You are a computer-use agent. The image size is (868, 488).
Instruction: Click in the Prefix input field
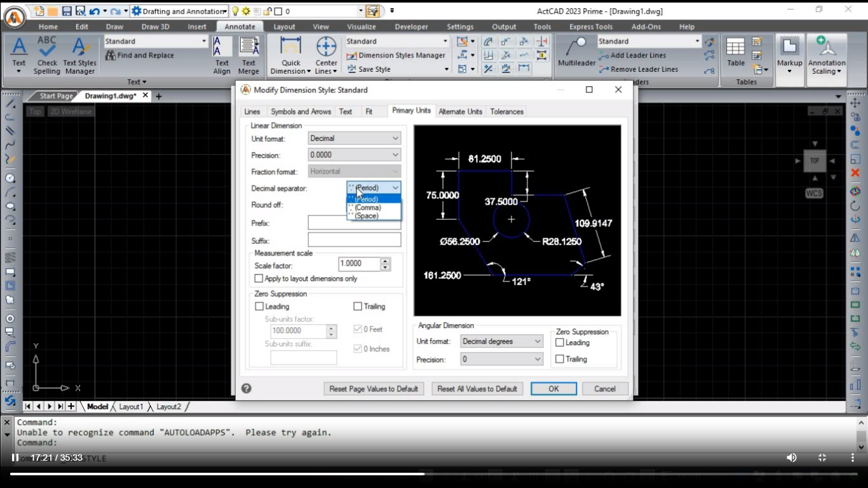point(355,223)
